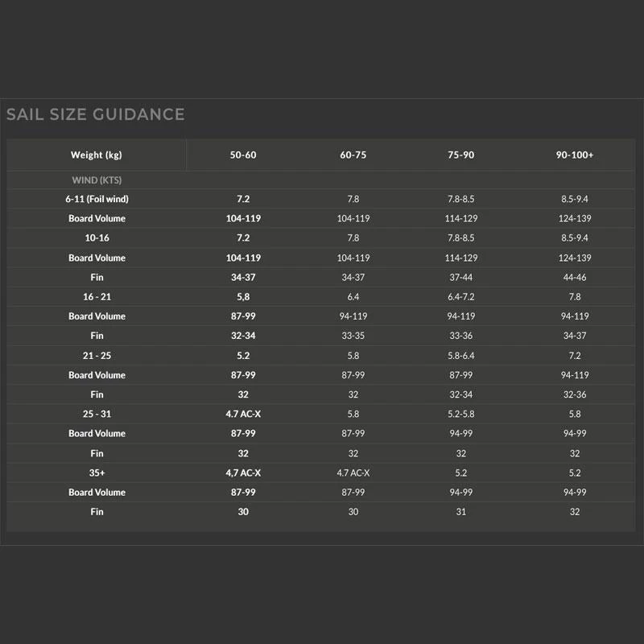The width and height of the screenshot is (644, 644).
Task: Click the SAIL SIZE GUIDANCE heading
Action: coord(95,114)
